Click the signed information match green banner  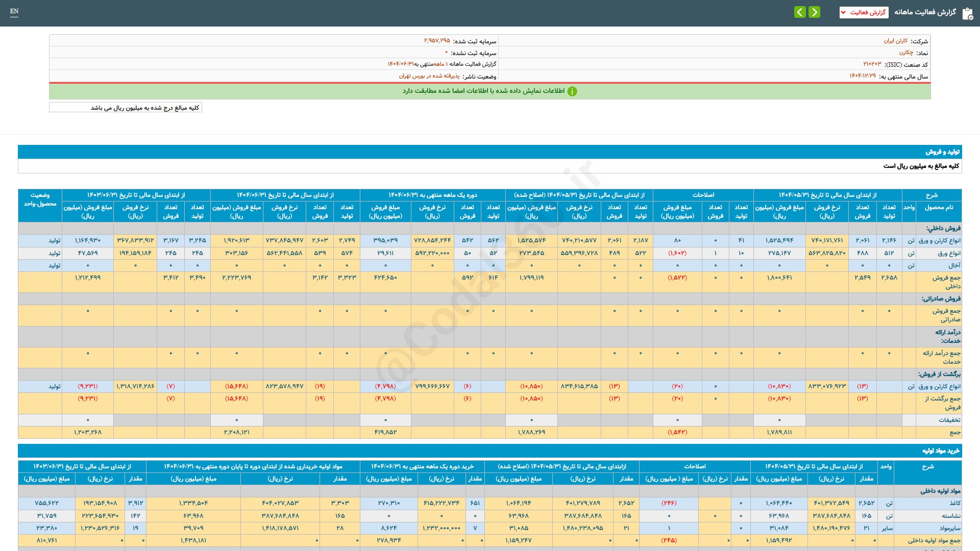[x=483, y=91]
